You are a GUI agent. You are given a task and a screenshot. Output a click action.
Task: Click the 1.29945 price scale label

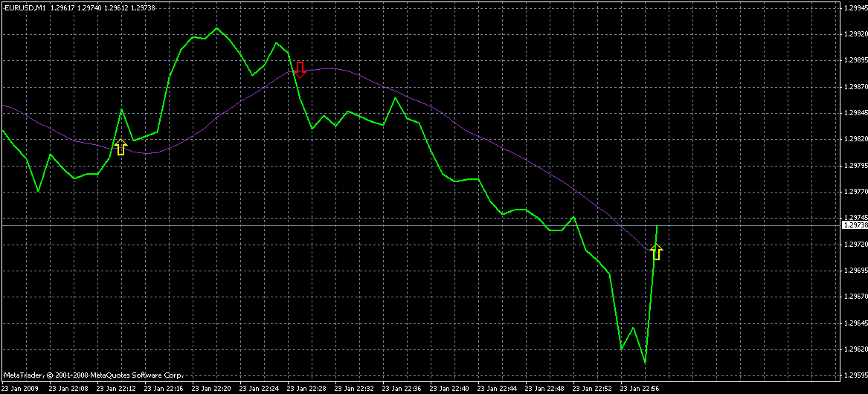855,7
